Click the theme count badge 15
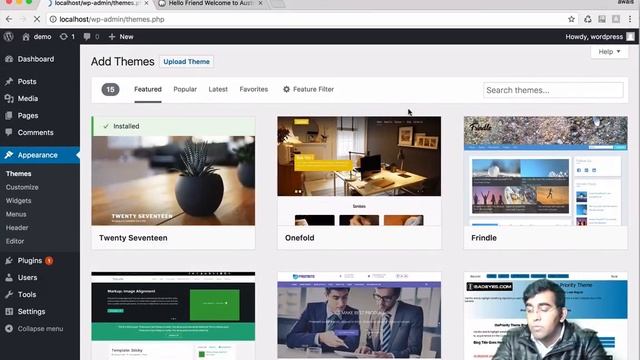This screenshot has width=640, height=360. pyautogui.click(x=110, y=89)
